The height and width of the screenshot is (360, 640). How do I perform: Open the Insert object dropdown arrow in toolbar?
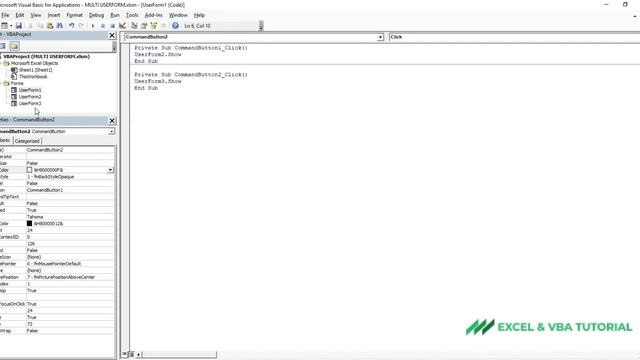(x=11, y=26)
